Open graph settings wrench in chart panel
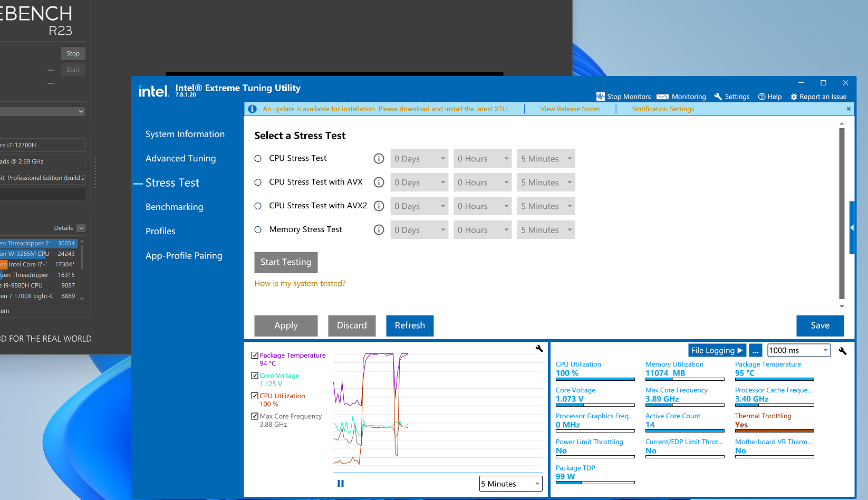This screenshot has height=500, width=868. 539,348
